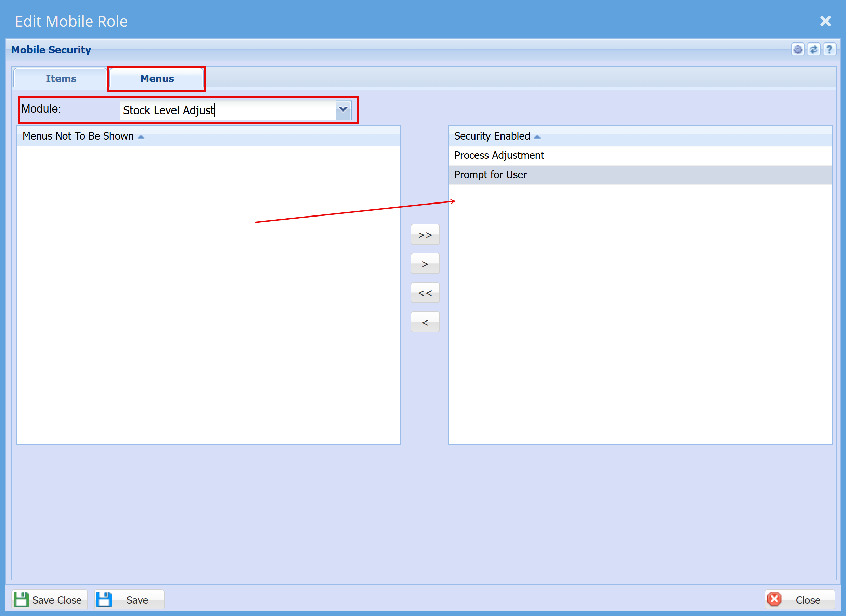Select the Menus tab
Viewport: 846px width, 616px height.
157,78
